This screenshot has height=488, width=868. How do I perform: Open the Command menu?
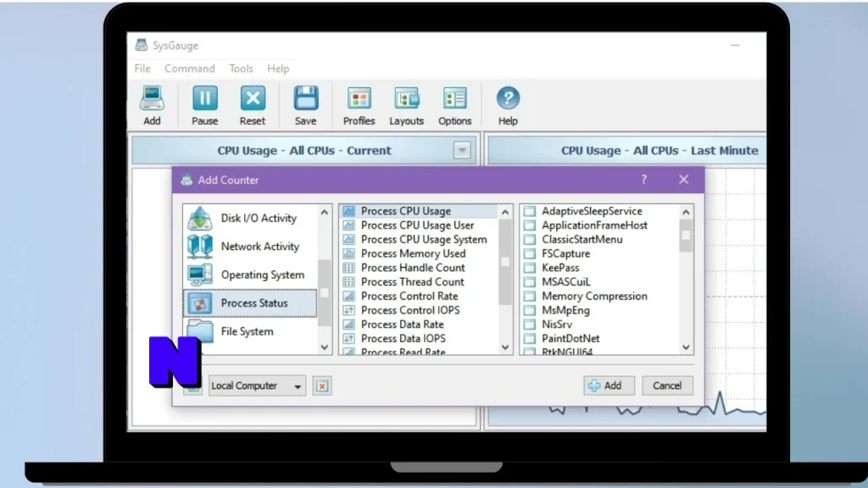[189, 68]
